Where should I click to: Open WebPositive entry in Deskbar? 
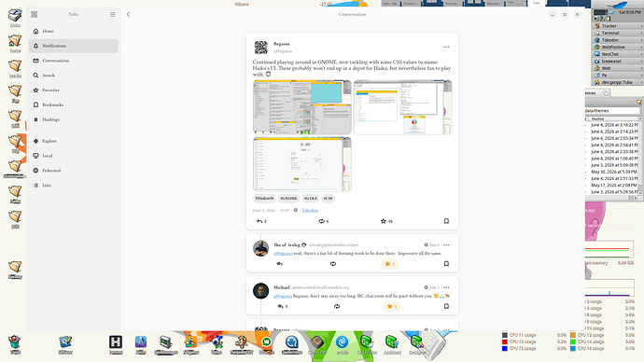(618, 48)
